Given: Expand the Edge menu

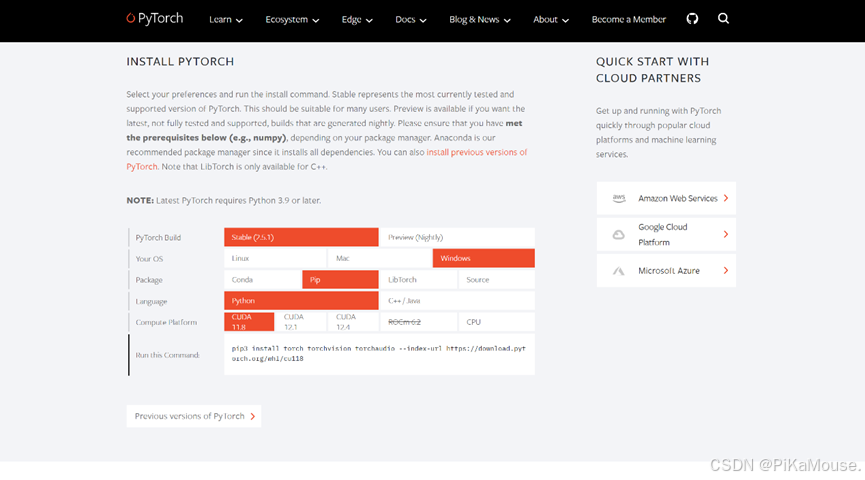Looking at the screenshot, I should pyautogui.click(x=357, y=20).
